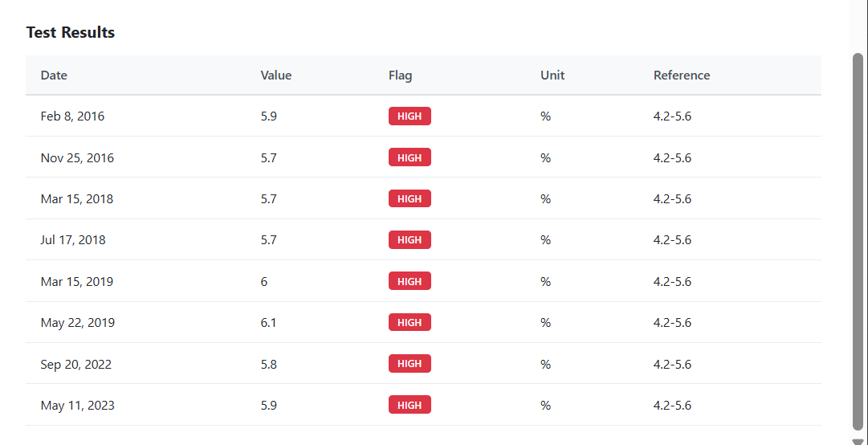Click the Unit column header
The image size is (868, 445).
click(x=552, y=76)
